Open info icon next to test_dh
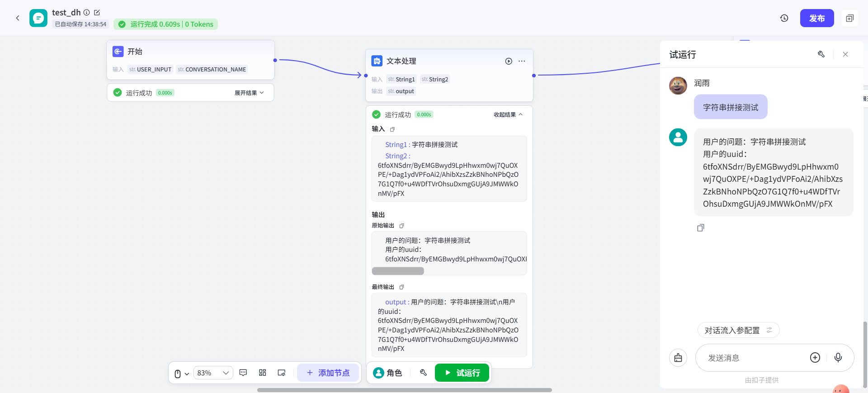Screen dimensions: 868x393 coord(87,13)
